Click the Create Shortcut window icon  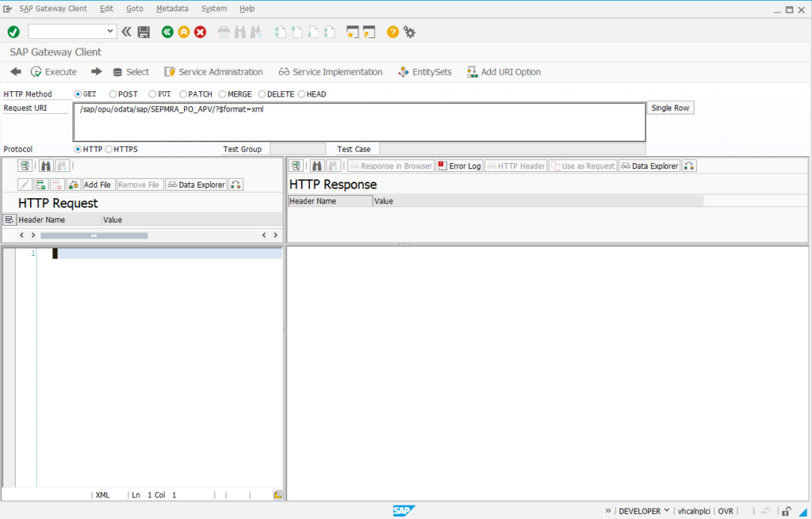[x=370, y=32]
